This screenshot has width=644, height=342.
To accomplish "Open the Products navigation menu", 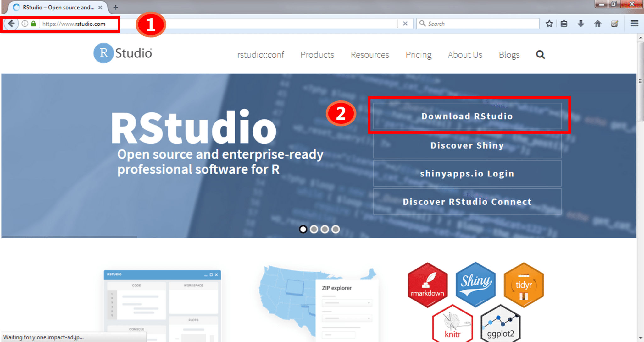I will click(317, 55).
